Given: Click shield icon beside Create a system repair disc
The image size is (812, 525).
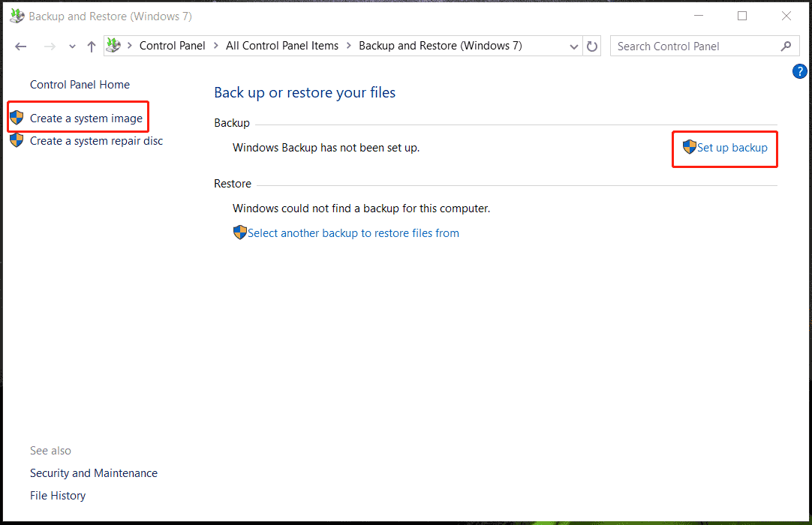Looking at the screenshot, I should point(17,139).
